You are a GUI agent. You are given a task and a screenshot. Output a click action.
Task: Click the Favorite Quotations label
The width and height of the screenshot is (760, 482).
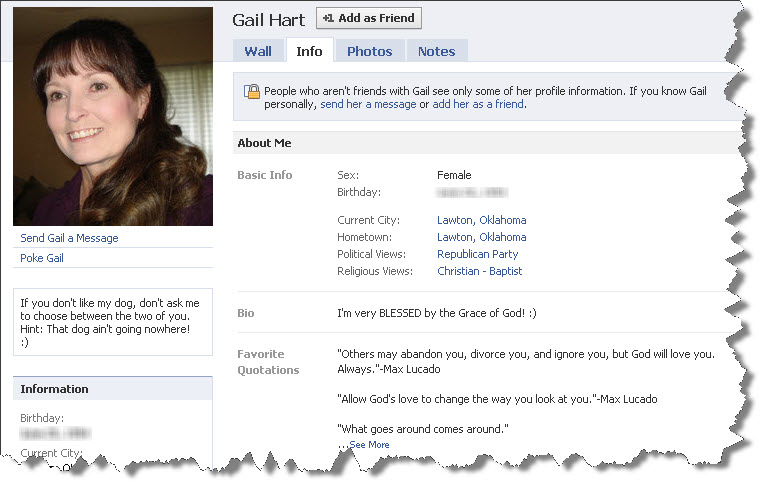click(268, 362)
